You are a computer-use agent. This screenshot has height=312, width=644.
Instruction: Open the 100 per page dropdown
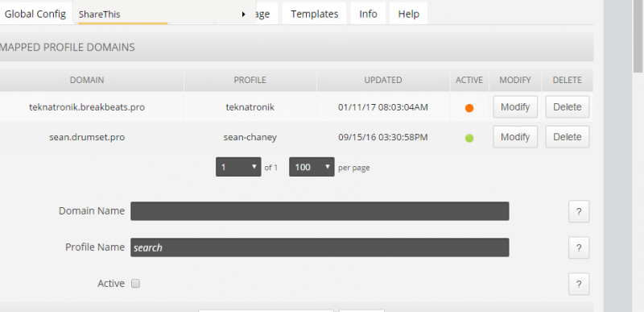pyautogui.click(x=312, y=167)
